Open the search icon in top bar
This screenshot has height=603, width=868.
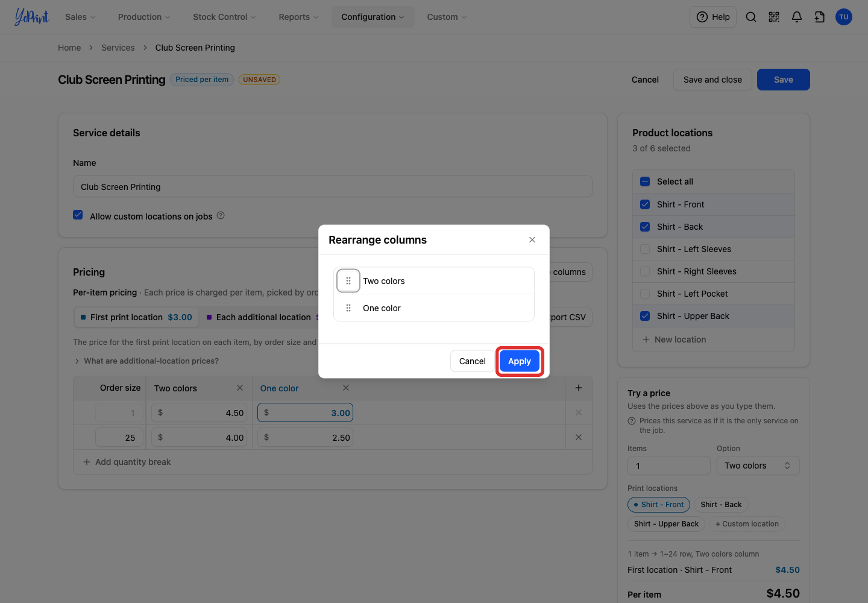751,17
